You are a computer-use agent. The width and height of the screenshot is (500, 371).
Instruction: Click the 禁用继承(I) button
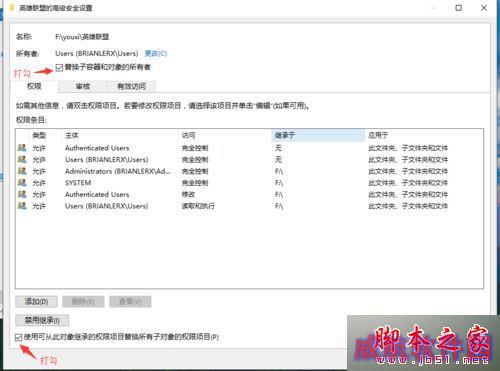coord(42,320)
